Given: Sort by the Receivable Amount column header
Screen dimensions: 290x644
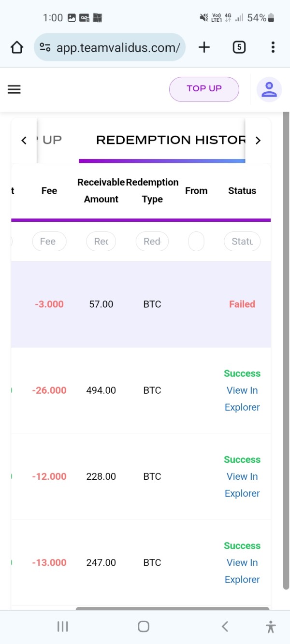Looking at the screenshot, I should coord(101,191).
